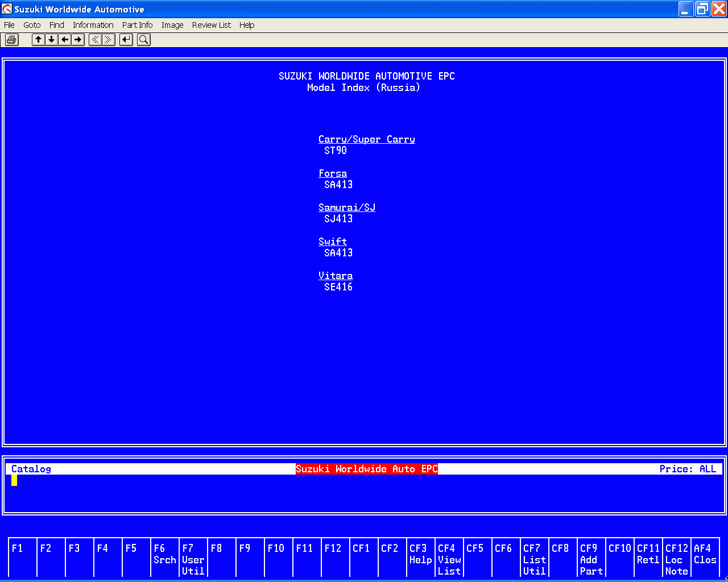
Task: Click the F6 Srch function key
Action: point(165,558)
